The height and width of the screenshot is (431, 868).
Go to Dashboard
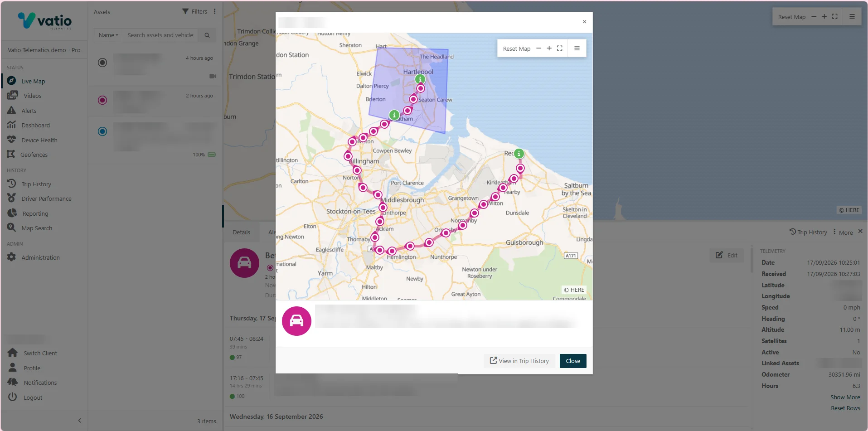[35, 125]
